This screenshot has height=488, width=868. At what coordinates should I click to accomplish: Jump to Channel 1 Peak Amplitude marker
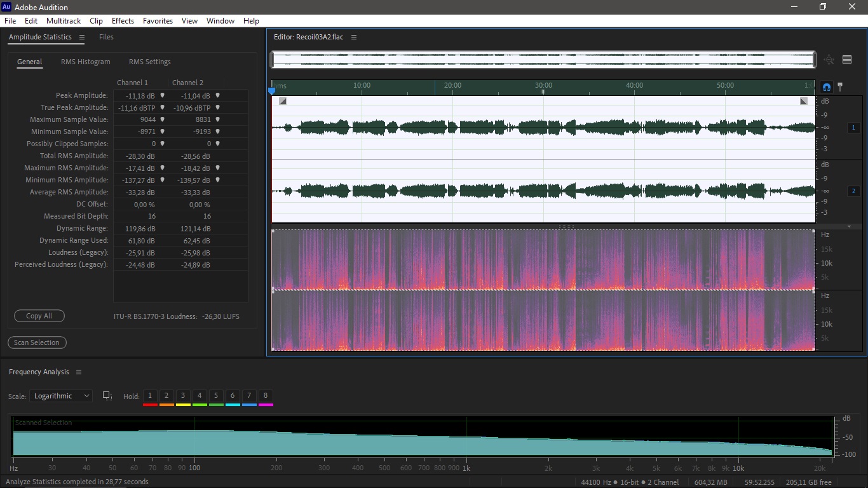pyautogui.click(x=162, y=95)
